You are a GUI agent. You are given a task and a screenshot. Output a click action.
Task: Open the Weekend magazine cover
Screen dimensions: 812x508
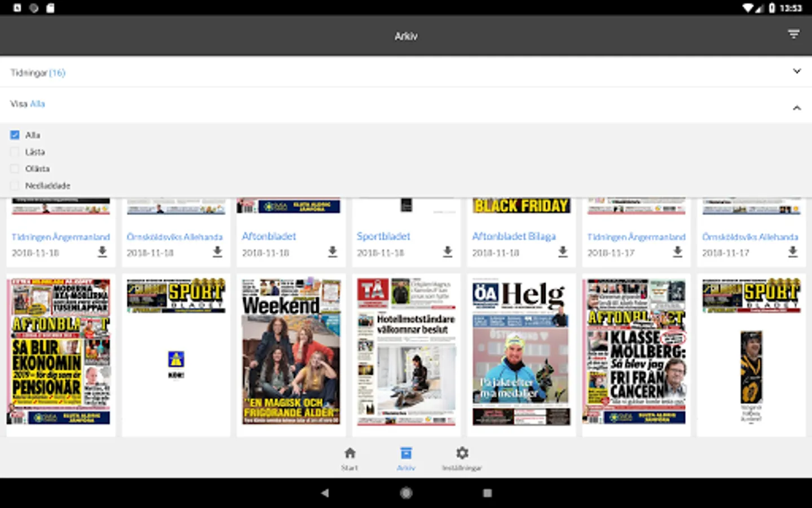click(x=291, y=351)
